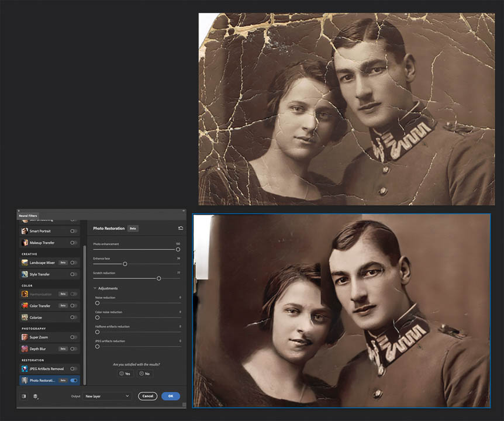This screenshot has width=504, height=421.
Task: Click the Neural Filters tab
Action: coord(27,216)
